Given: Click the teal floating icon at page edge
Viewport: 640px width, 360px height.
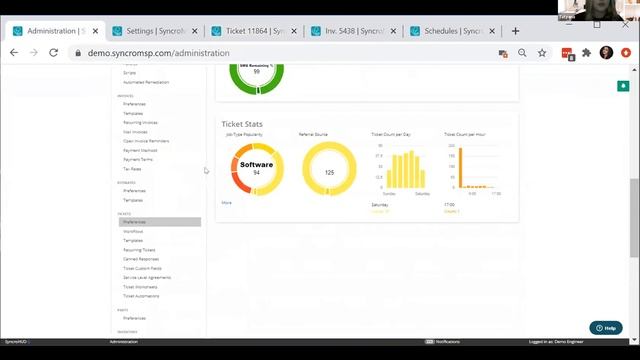Looking at the screenshot, I should pos(623,86).
